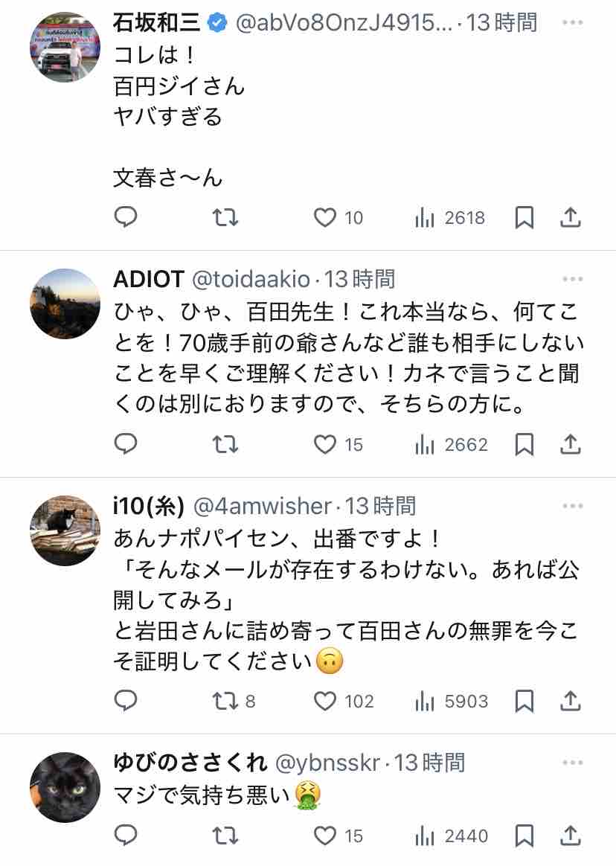Open 石坂和三 display name link
The width and height of the screenshot is (616, 866).
point(156,22)
